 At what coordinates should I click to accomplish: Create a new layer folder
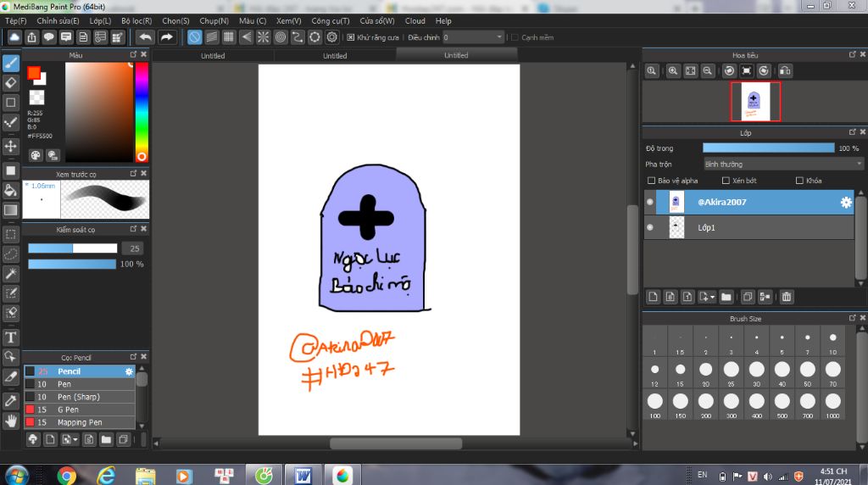[x=726, y=297]
